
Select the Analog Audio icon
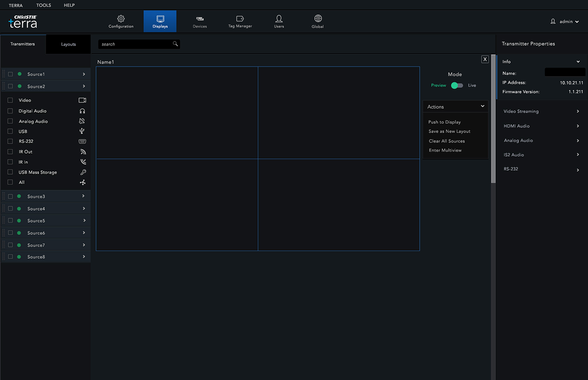pyautogui.click(x=82, y=121)
